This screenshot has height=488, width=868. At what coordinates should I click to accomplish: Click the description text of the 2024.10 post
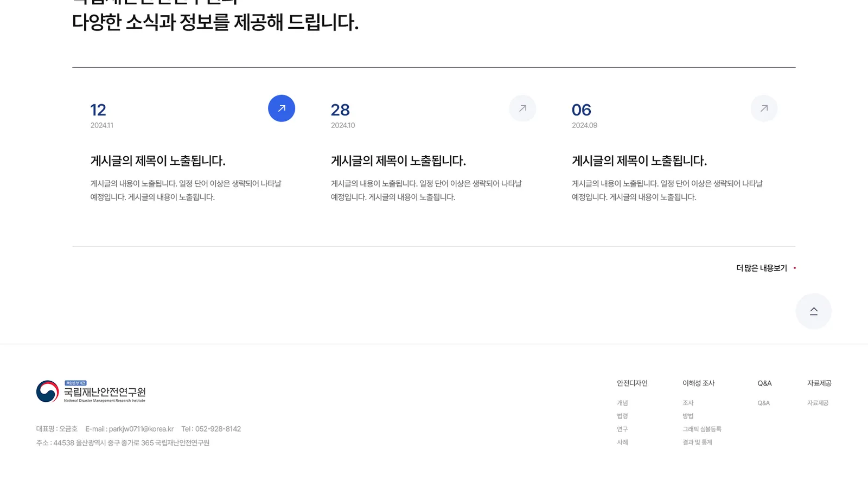click(x=426, y=190)
